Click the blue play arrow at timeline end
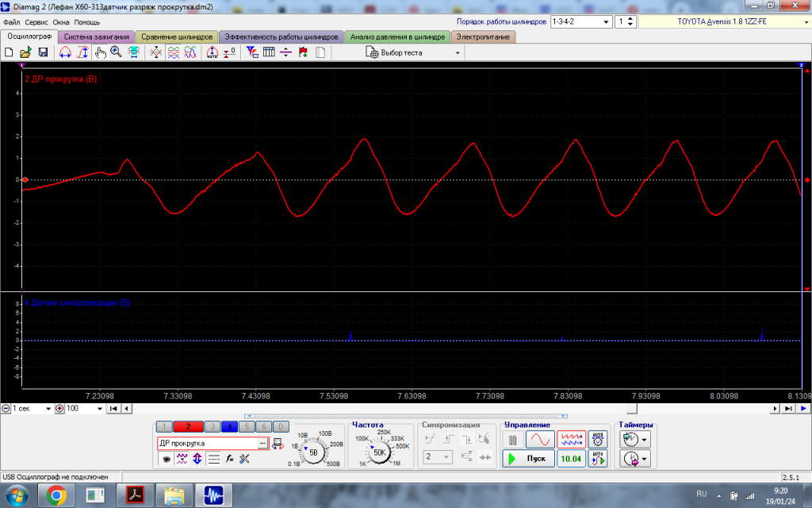 point(803,409)
